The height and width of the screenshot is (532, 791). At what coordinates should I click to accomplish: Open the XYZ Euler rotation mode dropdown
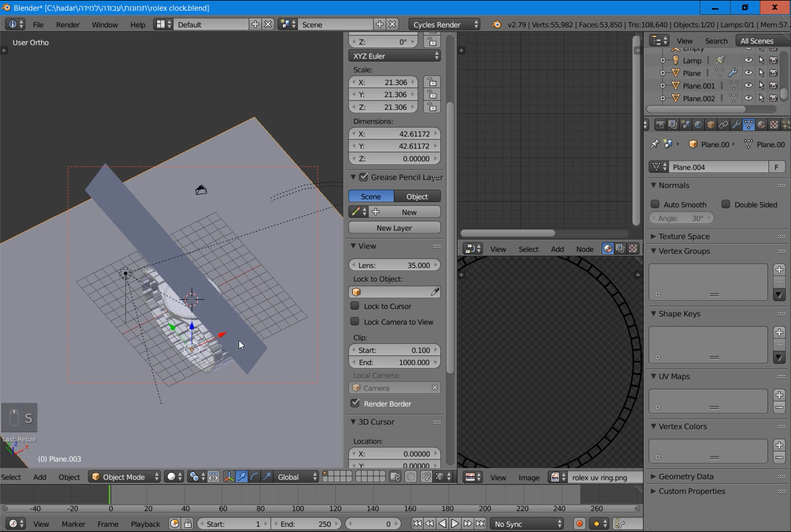(x=395, y=56)
